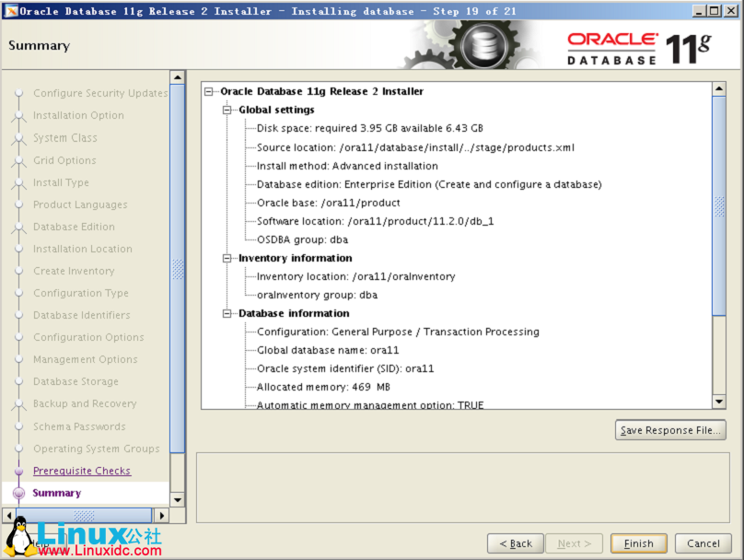Select the Summary entry in the sidebar
The width and height of the screenshot is (744, 560).
55,493
